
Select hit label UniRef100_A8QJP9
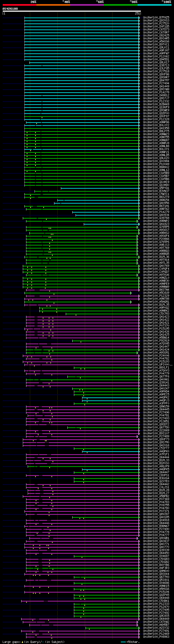click(156, 466)
